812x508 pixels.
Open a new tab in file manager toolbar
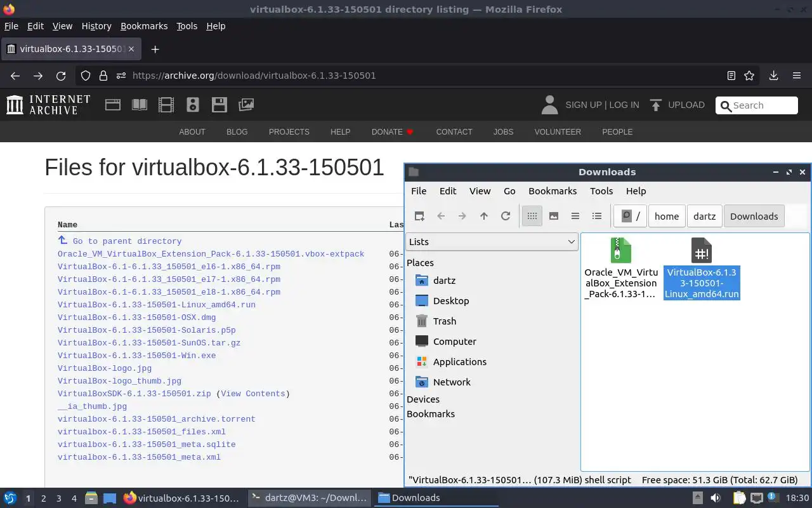(x=419, y=216)
